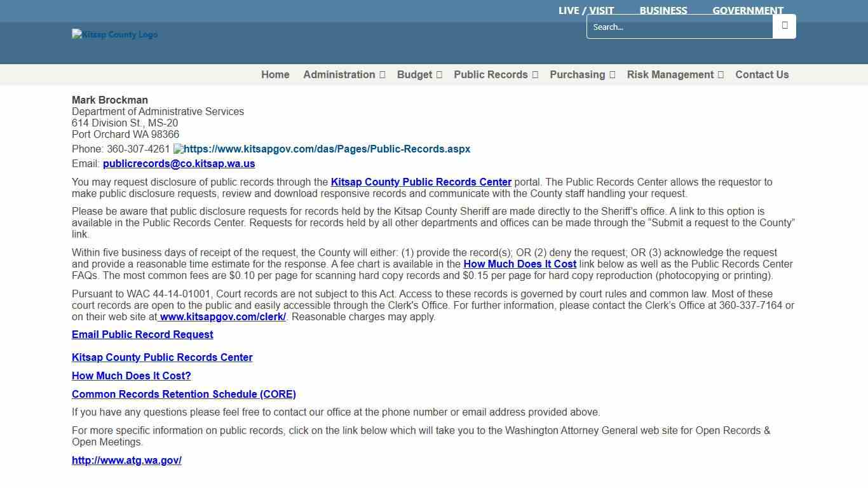Click the BUSINESS navigation link
Viewport: 868px width, 488px height.
(x=663, y=10)
